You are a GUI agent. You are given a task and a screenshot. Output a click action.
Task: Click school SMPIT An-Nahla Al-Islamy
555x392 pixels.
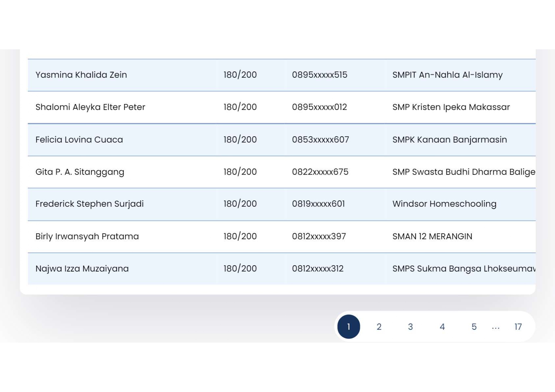coord(447,75)
